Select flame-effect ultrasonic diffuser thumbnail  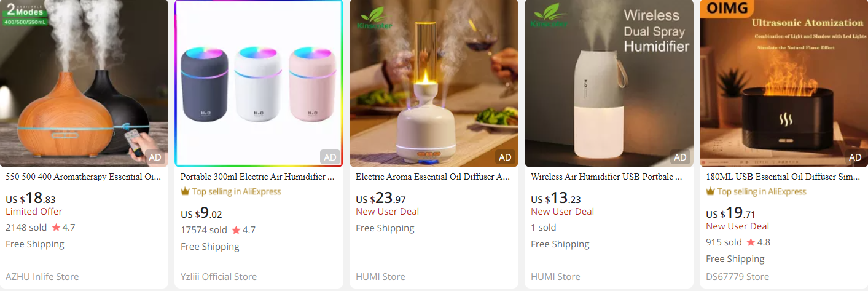point(784,84)
